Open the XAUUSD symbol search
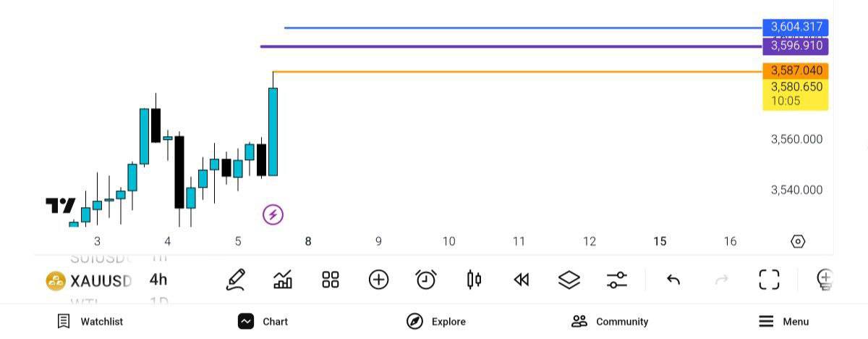Screen dimensions: 868x339 point(89,280)
